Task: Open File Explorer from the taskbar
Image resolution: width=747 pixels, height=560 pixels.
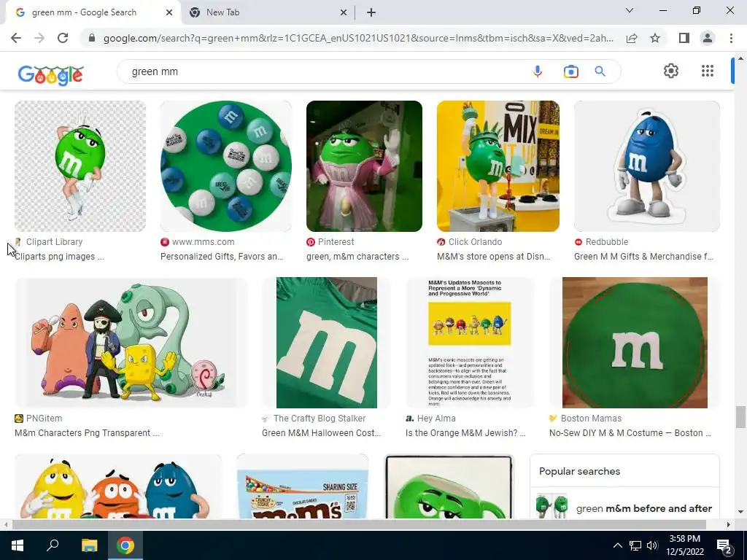Action: [x=89, y=545]
